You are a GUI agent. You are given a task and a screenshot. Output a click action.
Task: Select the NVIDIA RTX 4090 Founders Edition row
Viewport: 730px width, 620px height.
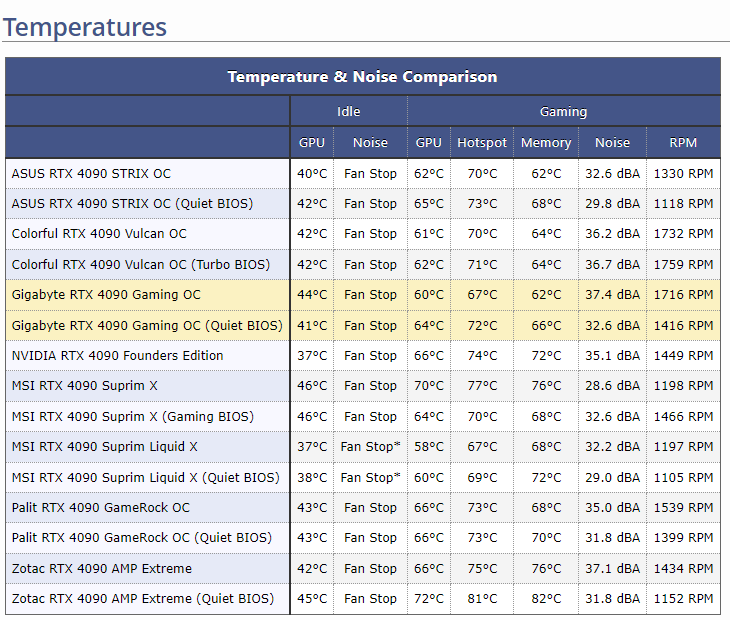[118, 355]
